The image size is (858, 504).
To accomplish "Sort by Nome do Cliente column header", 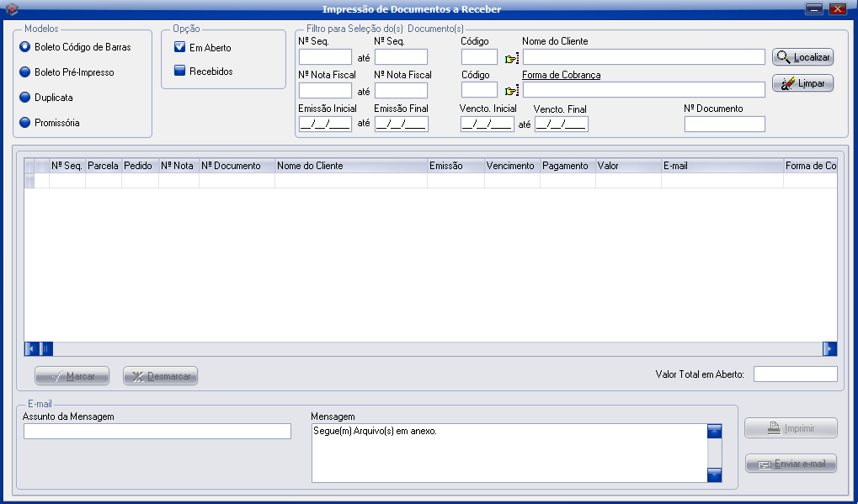I will pyautogui.click(x=350, y=166).
